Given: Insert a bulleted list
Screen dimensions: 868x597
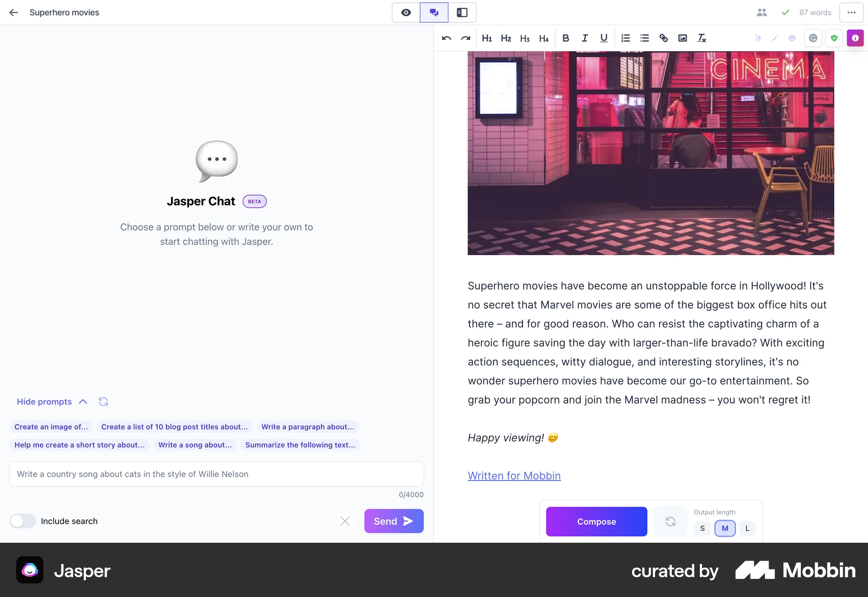Looking at the screenshot, I should pyautogui.click(x=645, y=38).
